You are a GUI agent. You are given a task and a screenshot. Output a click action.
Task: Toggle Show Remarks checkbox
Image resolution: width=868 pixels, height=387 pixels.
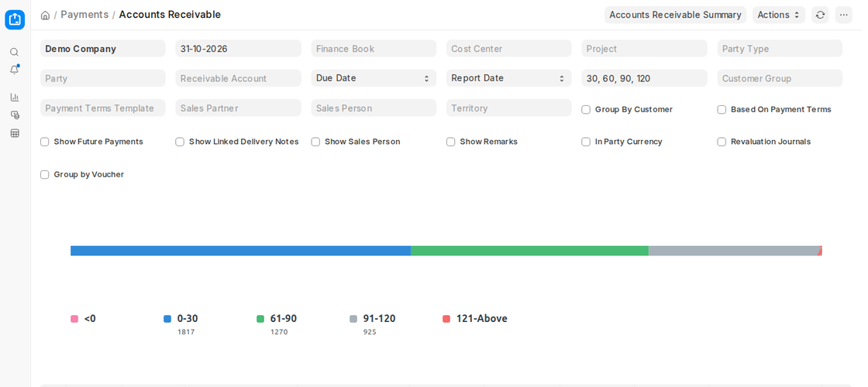pyautogui.click(x=450, y=142)
